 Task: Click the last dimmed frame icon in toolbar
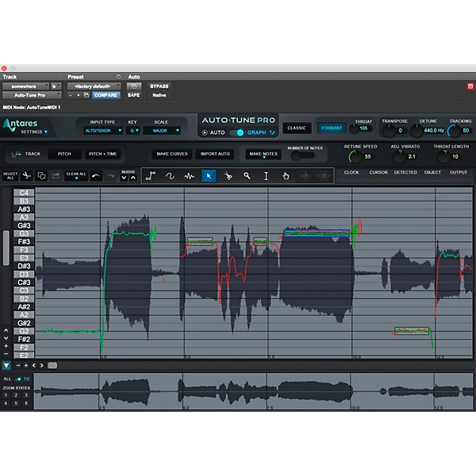click(324, 176)
